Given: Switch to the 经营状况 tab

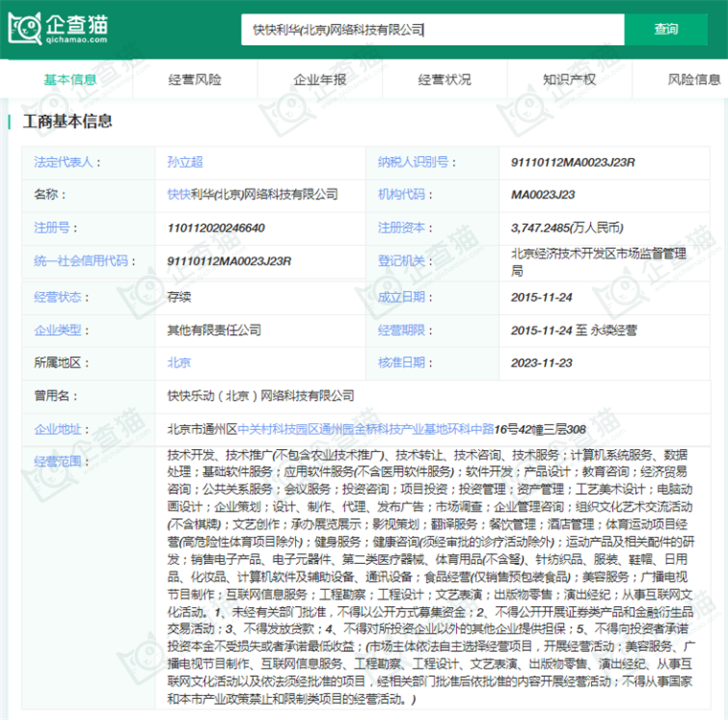Looking at the screenshot, I should pos(444,79).
